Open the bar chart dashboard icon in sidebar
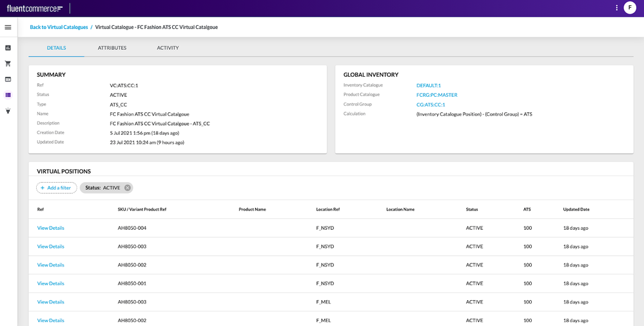The height and width of the screenshot is (326, 644). tap(8, 48)
